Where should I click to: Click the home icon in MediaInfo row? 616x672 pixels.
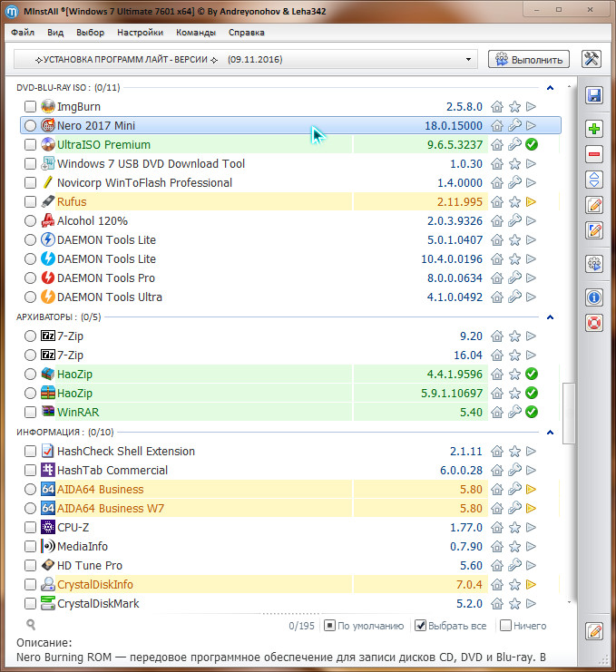497,547
